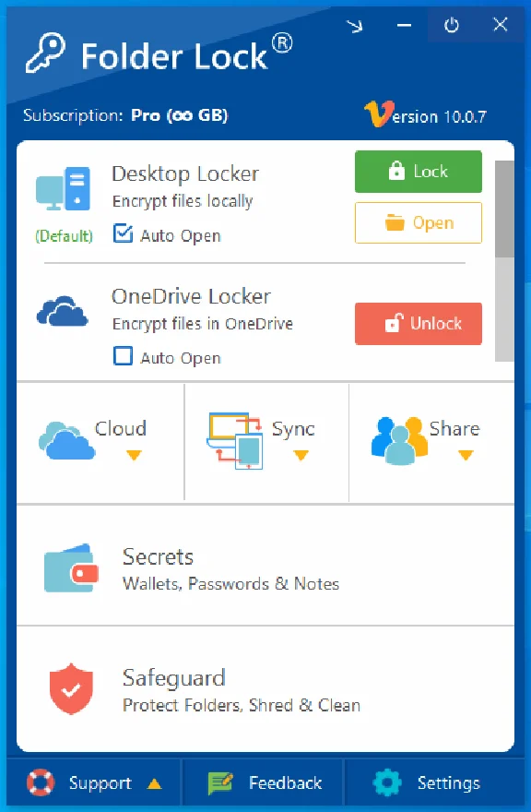
Task: Click the Desktop Locker title
Action: coord(185,174)
